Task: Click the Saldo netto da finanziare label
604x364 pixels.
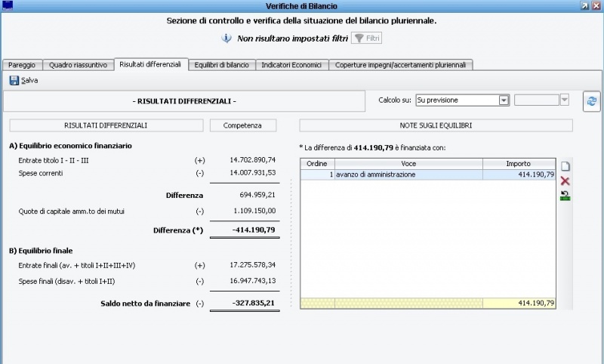Action: point(146,304)
